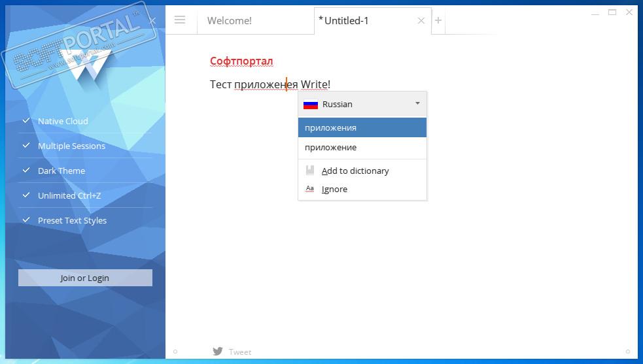Click the Russian flag icon
Viewport: 643px width, 364px height.
pyautogui.click(x=311, y=105)
